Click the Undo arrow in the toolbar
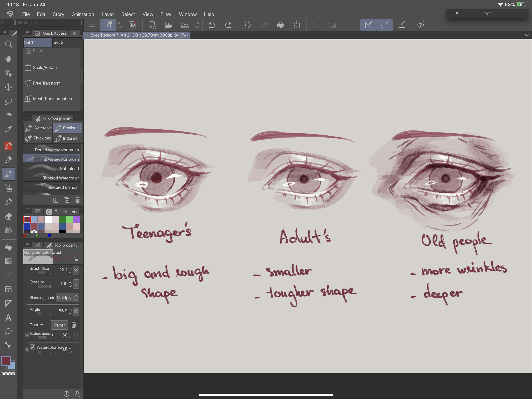 coord(212,25)
